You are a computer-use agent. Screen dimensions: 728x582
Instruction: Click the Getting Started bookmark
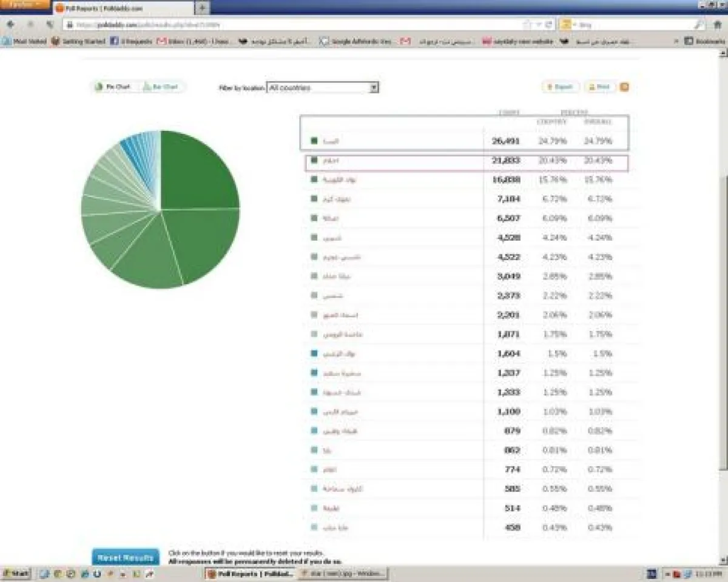[x=79, y=41]
